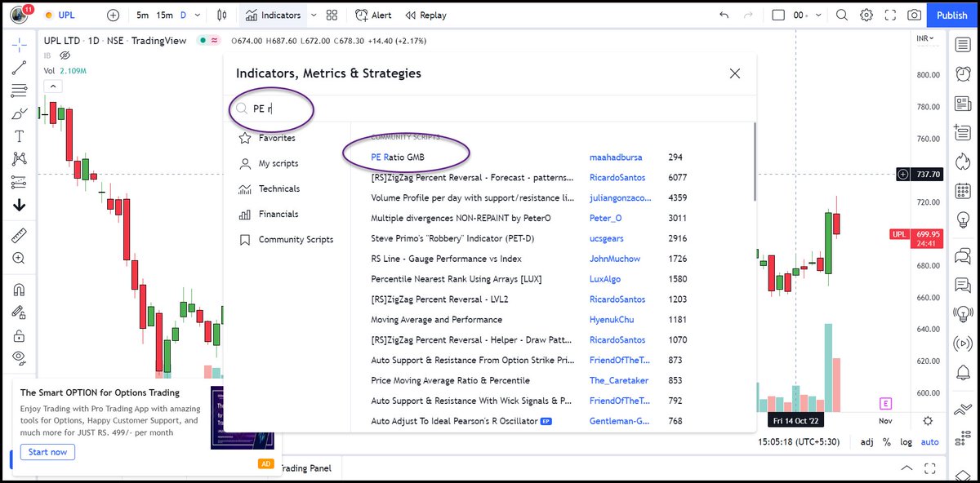The height and width of the screenshot is (483, 980).
Task: Select the measure ruler tool
Action: [19, 236]
